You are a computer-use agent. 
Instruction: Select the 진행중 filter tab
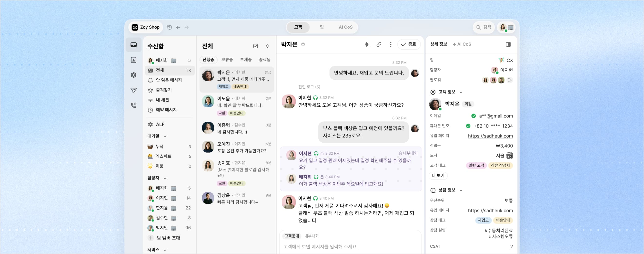208,60
